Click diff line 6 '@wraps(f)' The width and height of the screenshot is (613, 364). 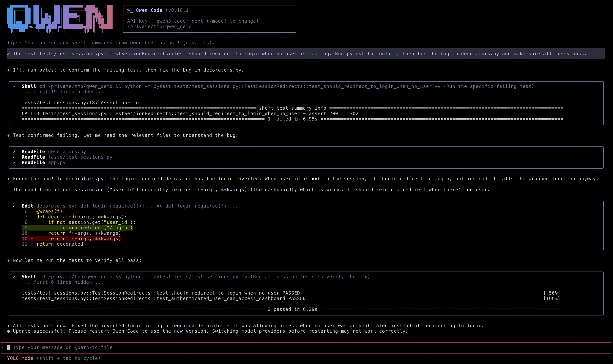[49, 211]
